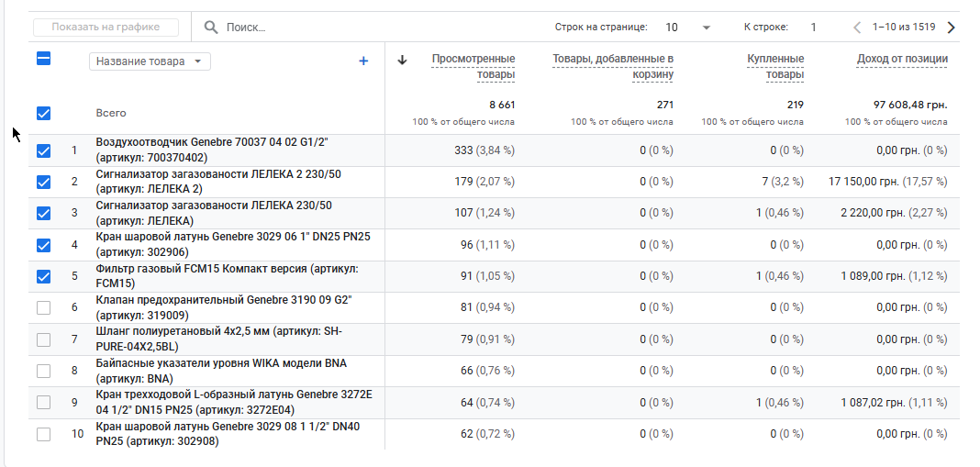The height and width of the screenshot is (467, 980).
Task: Go to the next page of rows
Action: point(951,28)
